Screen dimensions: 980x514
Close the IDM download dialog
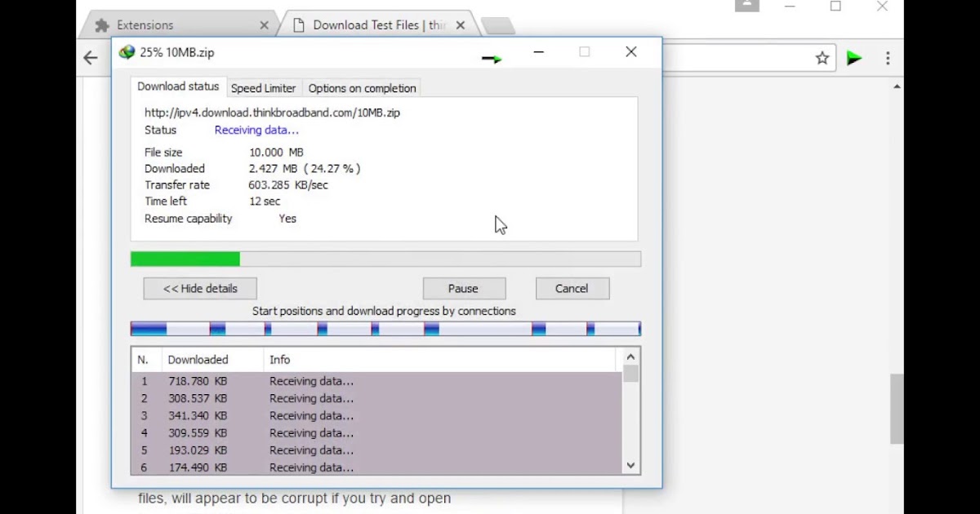coord(630,52)
